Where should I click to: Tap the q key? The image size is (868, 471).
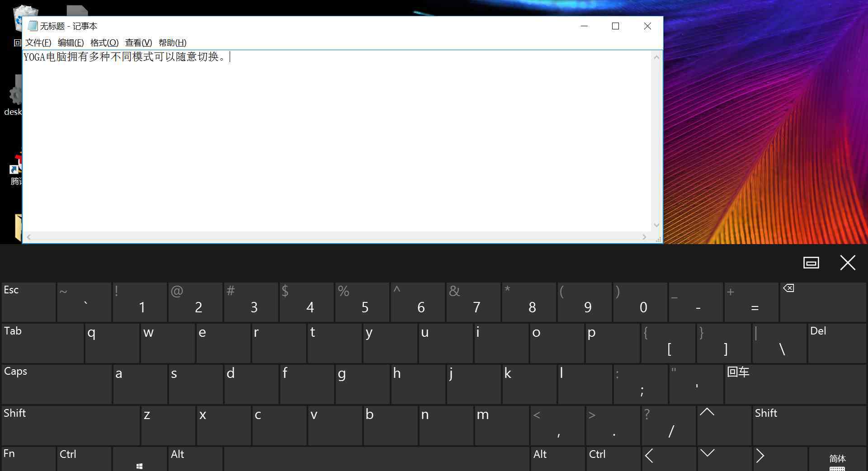point(112,343)
